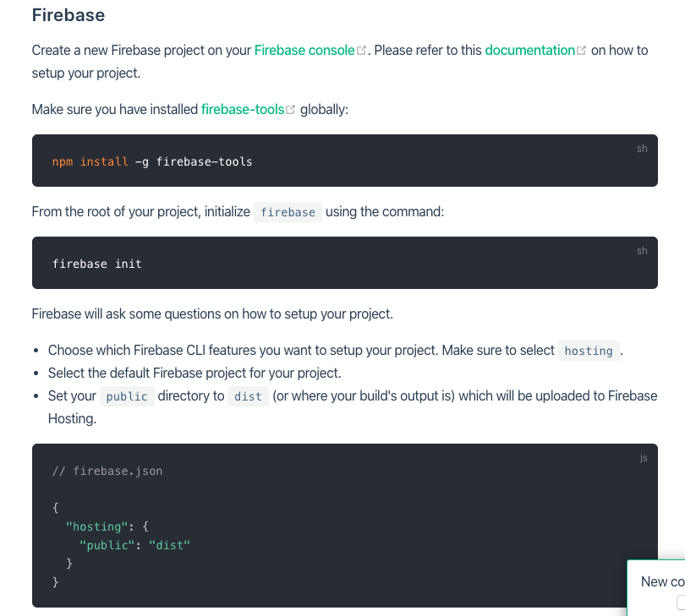
Task: Click the New content popup text
Action: coord(662,581)
